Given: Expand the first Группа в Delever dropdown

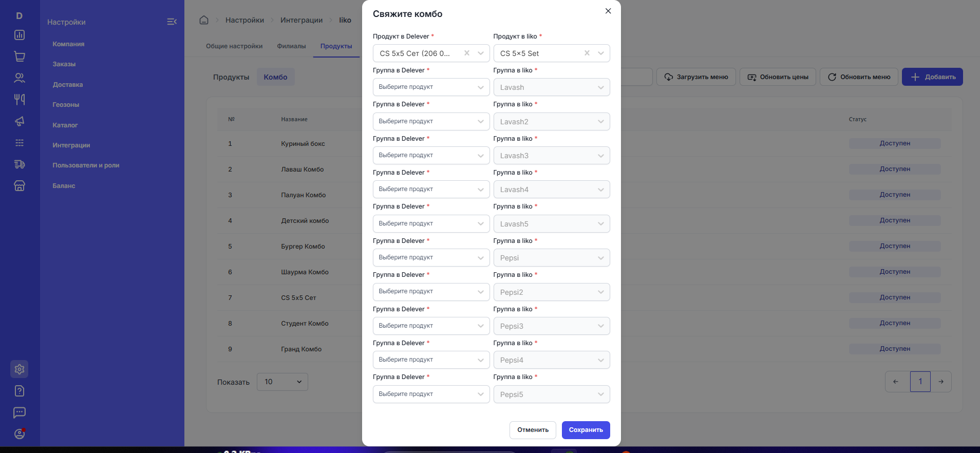Looking at the screenshot, I should (431, 87).
